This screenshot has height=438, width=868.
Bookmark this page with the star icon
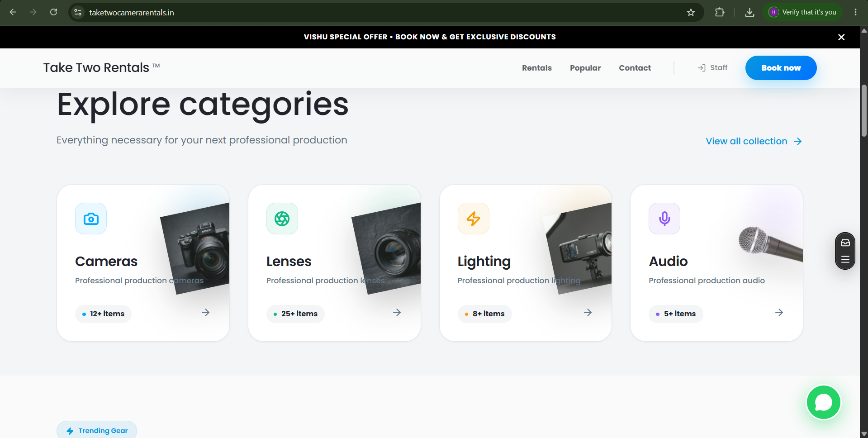click(691, 12)
